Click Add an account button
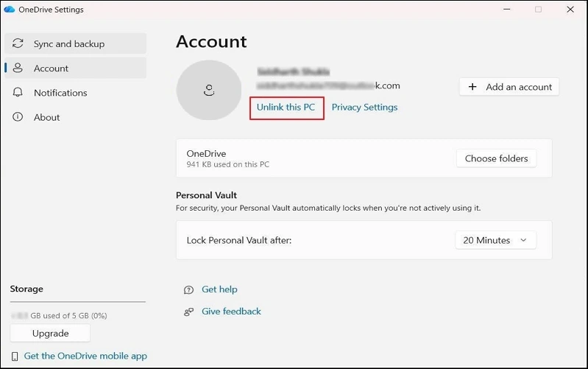Image resolution: width=588 pixels, height=369 pixels. pyautogui.click(x=509, y=87)
